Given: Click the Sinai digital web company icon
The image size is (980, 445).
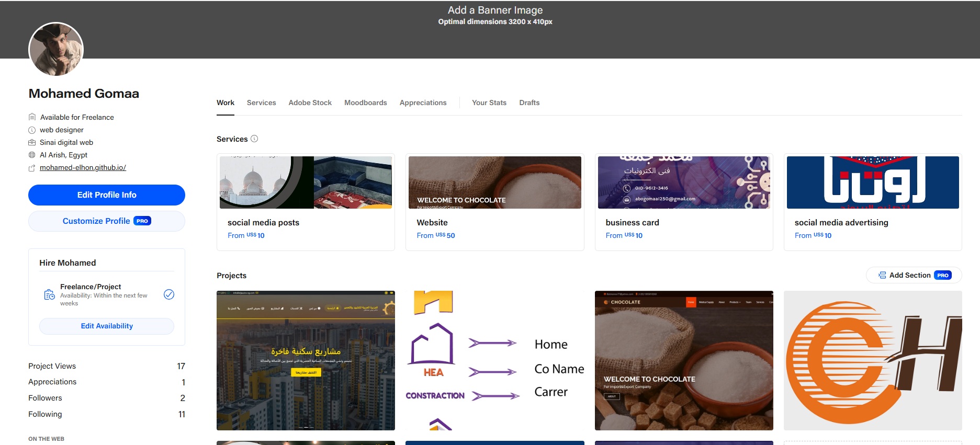Looking at the screenshot, I should click(32, 142).
